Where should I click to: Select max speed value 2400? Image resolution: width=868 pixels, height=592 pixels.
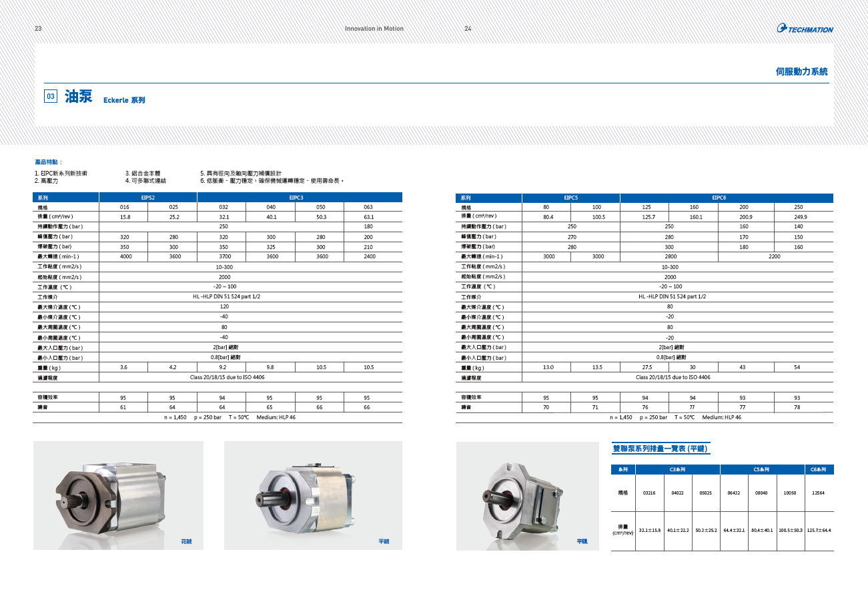(x=368, y=257)
